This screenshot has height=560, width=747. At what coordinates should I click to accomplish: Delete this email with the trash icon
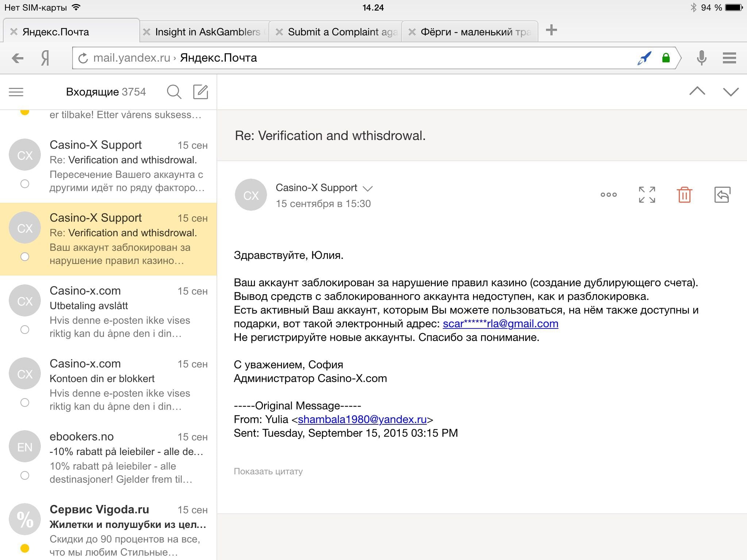click(684, 195)
